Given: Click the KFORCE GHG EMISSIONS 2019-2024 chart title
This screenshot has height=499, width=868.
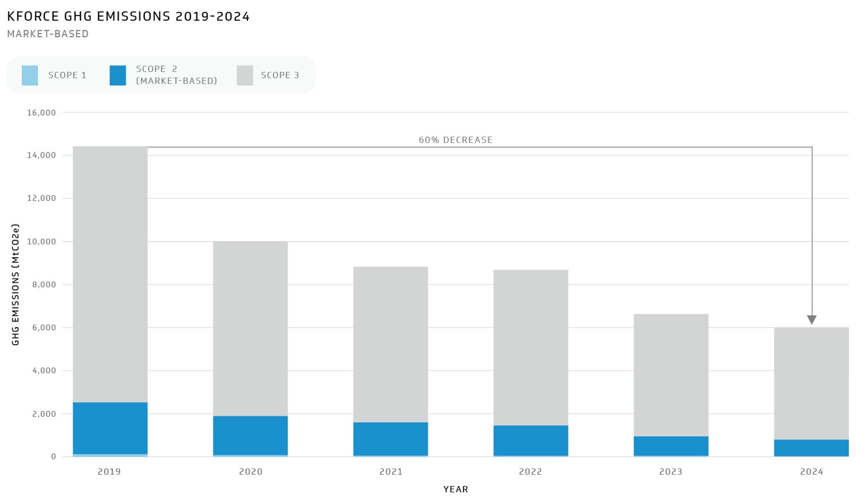Looking at the screenshot, I should point(128,16).
